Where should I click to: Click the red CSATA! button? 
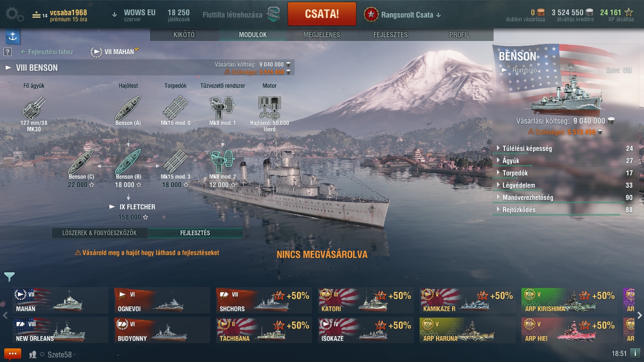pos(322,14)
